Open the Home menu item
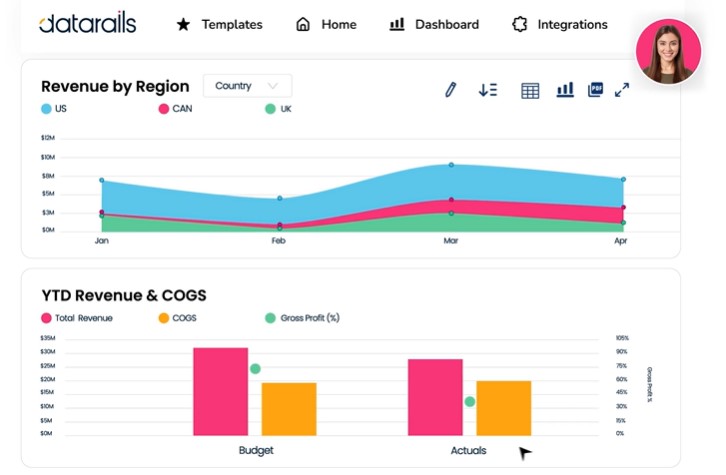The height and width of the screenshot is (475, 726). [x=326, y=24]
